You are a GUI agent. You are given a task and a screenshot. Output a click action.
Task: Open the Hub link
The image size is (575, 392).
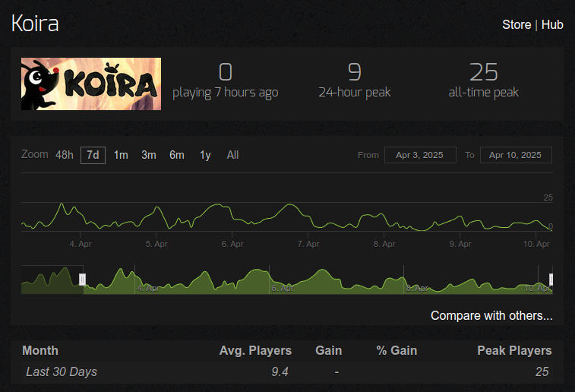[x=552, y=24]
